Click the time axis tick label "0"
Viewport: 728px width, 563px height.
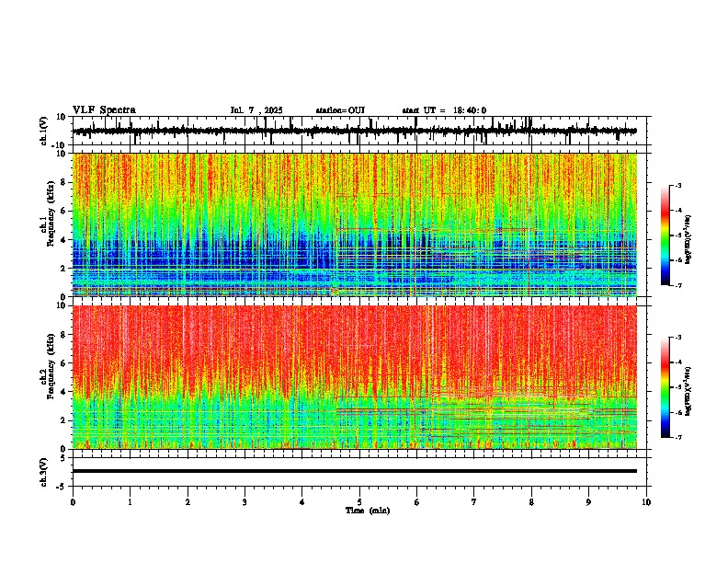tap(73, 502)
